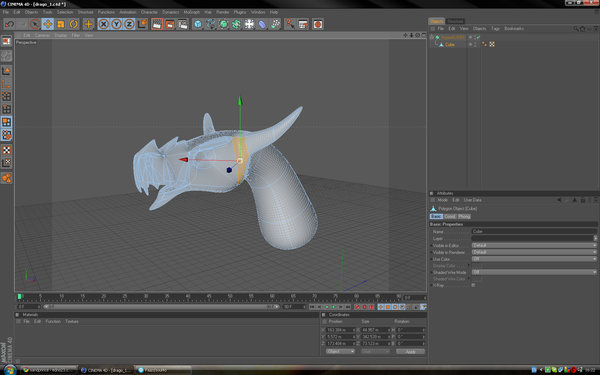Open the MoGraph menu
This screenshot has width=600, height=375.
point(191,12)
